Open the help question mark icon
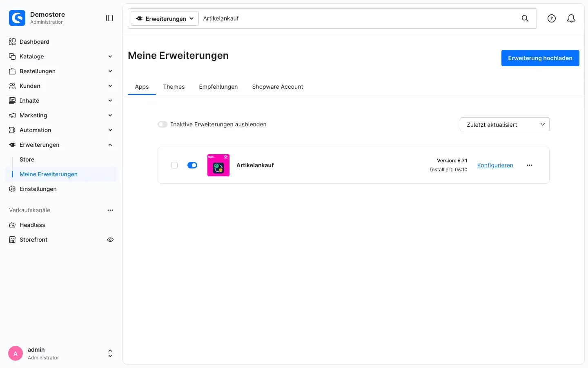The width and height of the screenshot is (588, 368). click(x=552, y=18)
